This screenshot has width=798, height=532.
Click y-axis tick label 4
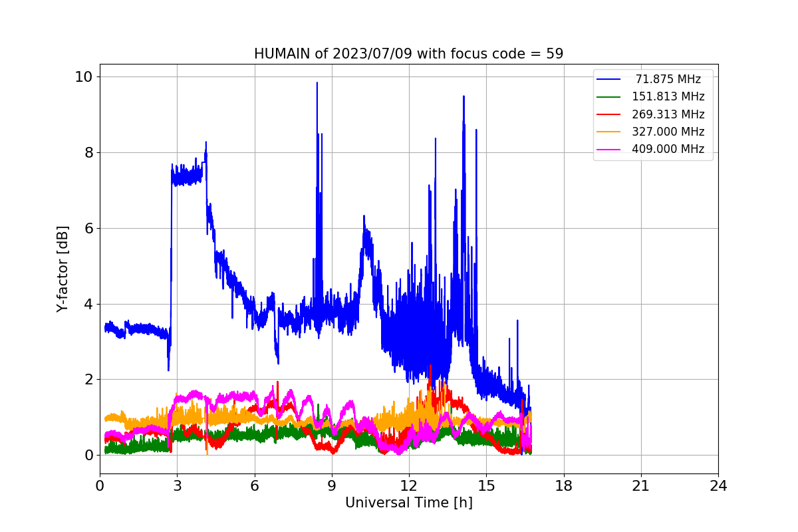point(88,304)
